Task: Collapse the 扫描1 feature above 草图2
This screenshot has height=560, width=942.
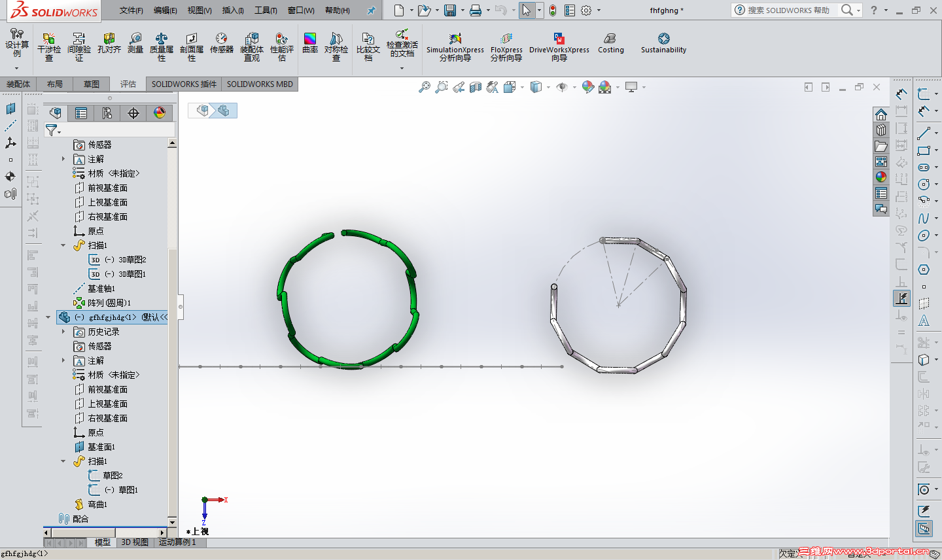Action: pyautogui.click(x=63, y=461)
